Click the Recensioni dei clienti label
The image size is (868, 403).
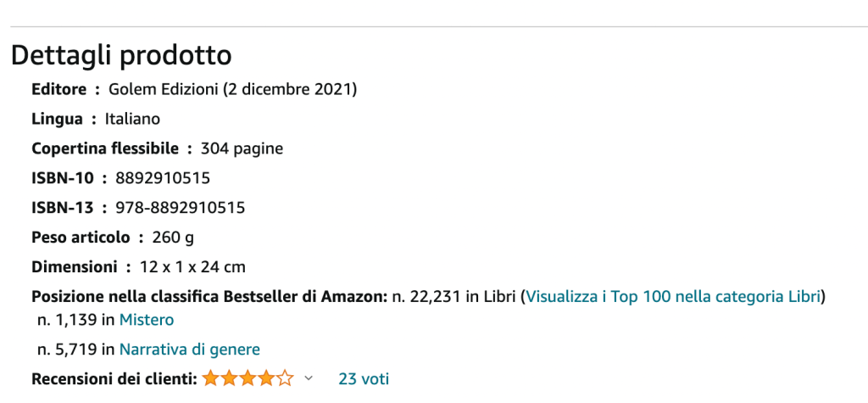[114, 378]
